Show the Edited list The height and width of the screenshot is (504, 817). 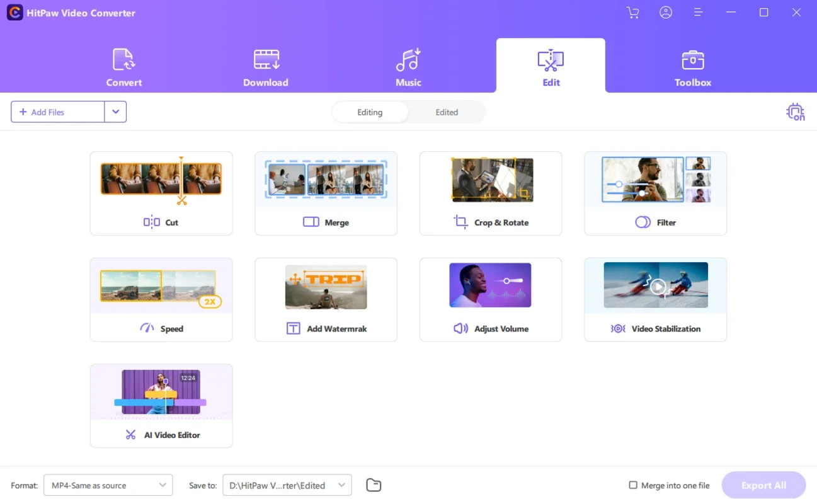(x=447, y=112)
